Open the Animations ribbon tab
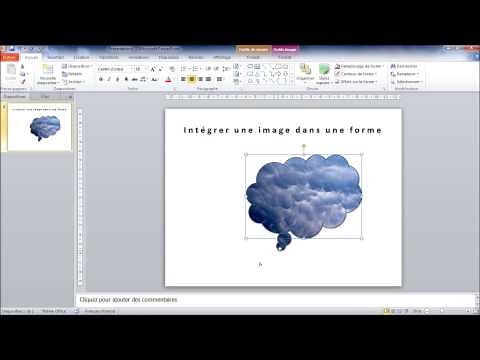 pyautogui.click(x=138, y=57)
